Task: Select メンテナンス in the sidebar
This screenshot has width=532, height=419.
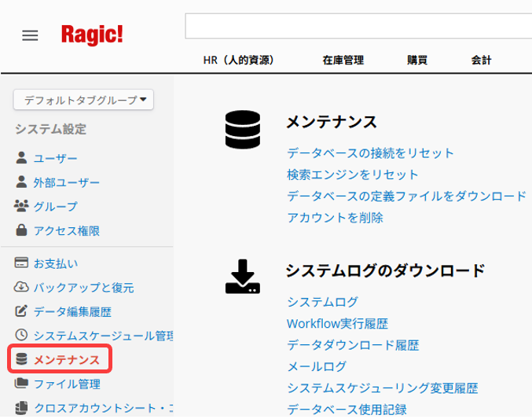Action: point(67,360)
